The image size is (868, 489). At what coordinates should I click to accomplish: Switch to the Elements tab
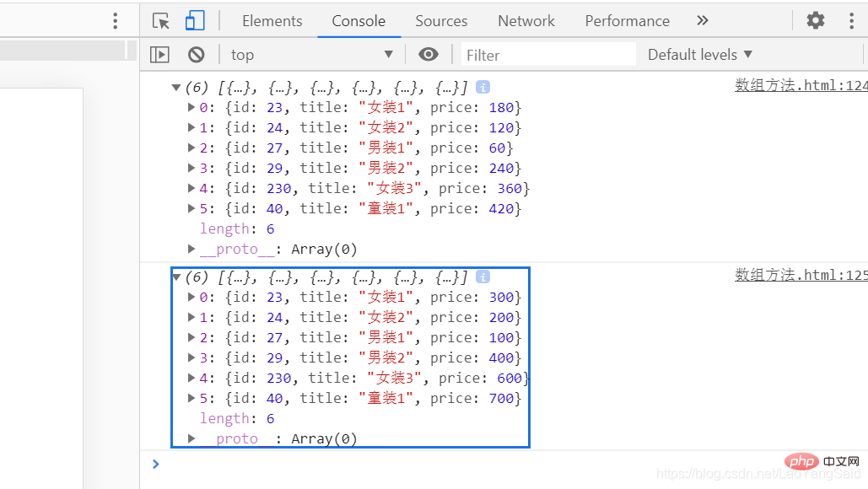(x=272, y=21)
